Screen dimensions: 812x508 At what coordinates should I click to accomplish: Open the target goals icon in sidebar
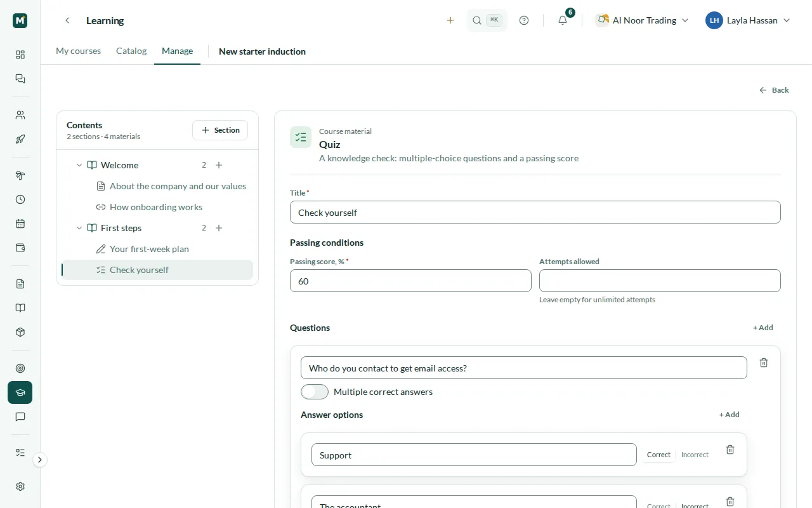pyautogui.click(x=20, y=368)
